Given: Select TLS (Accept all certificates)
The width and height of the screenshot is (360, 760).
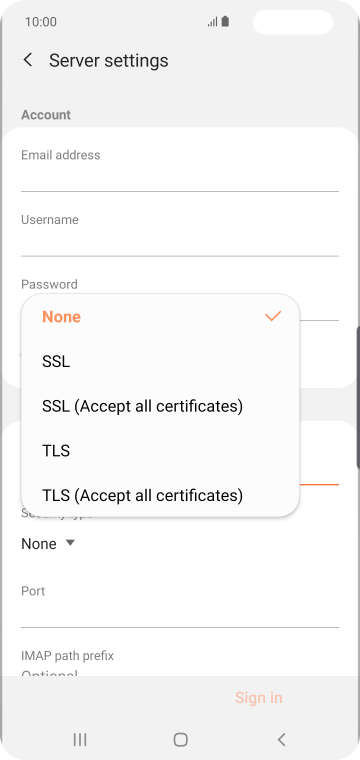Looking at the screenshot, I should pos(160,495).
